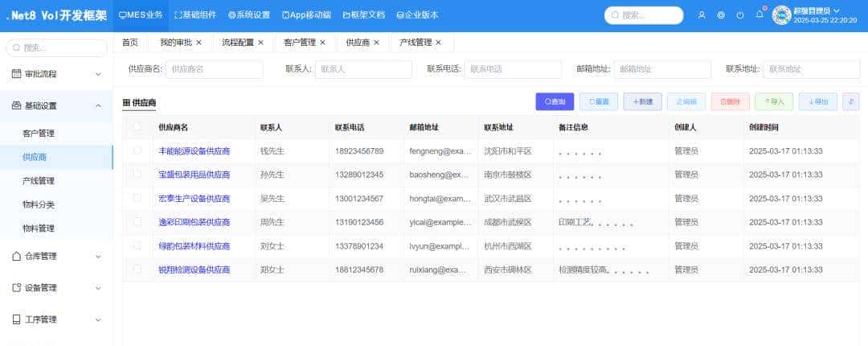Select all rows with header checkbox
Image resolution: width=868 pixels, height=346 pixels.
click(137, 127)
